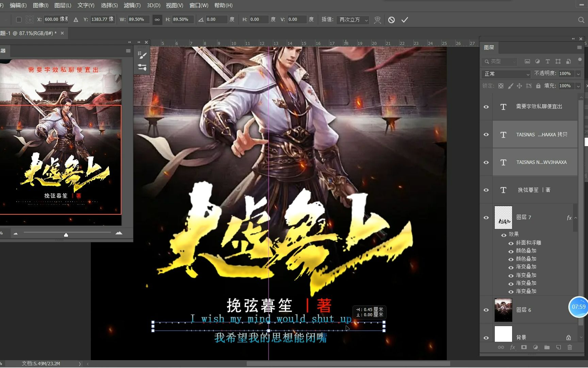Click the X position input field
This screenshot has height=368, width=588.
56,19
